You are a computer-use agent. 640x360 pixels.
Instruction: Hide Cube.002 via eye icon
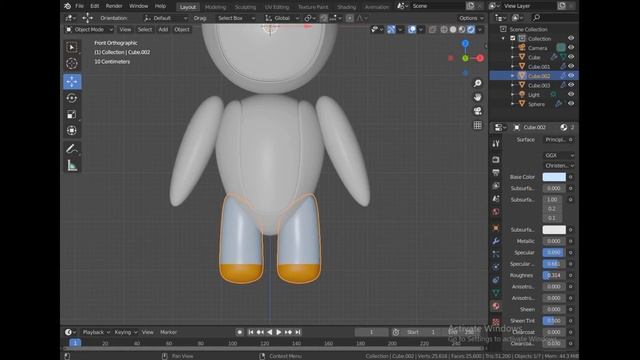click(x=571, y=76)
